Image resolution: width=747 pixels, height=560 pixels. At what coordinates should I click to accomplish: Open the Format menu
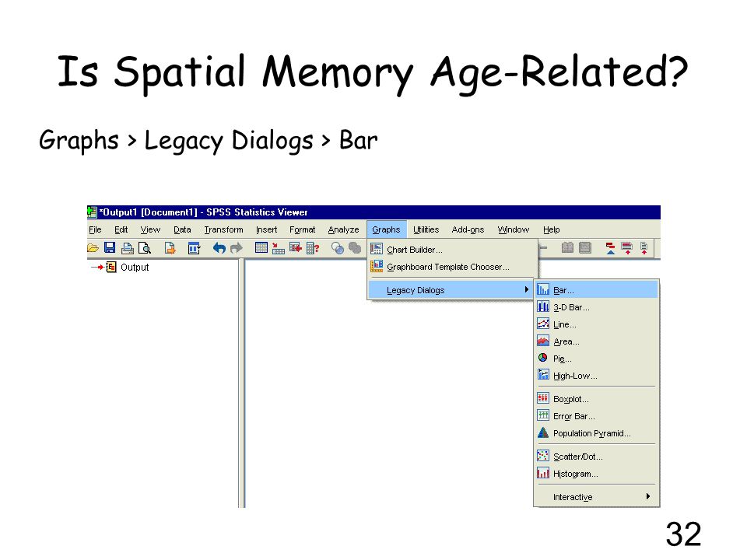[302, 229]
